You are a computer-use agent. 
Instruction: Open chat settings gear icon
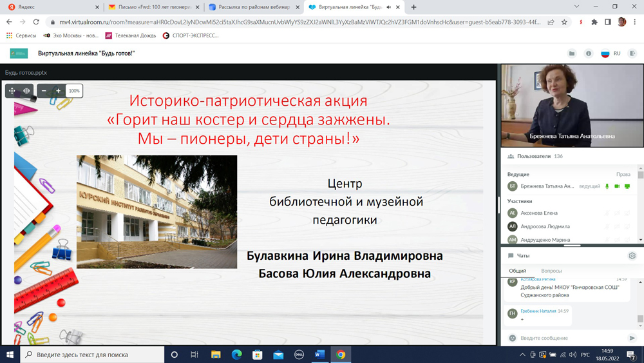(632, 256)
